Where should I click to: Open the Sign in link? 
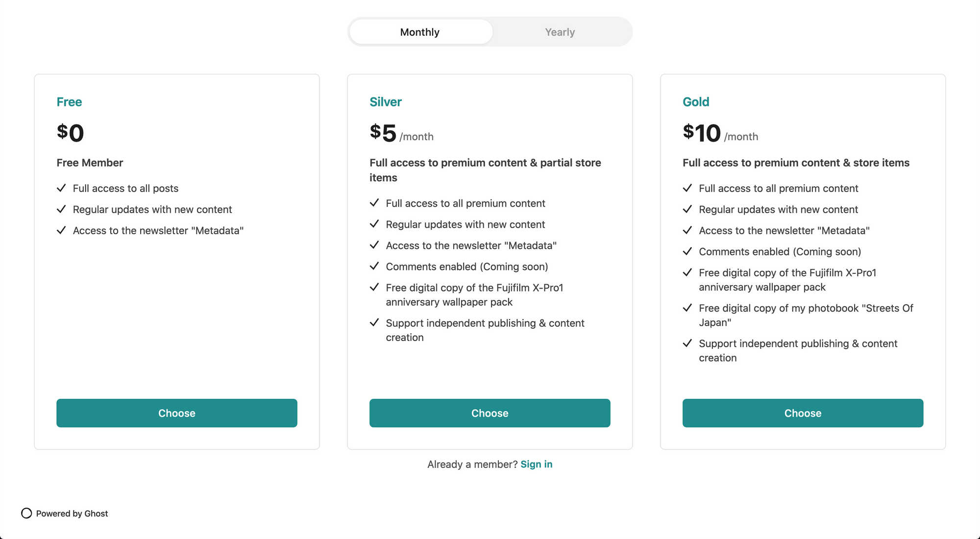537,464
